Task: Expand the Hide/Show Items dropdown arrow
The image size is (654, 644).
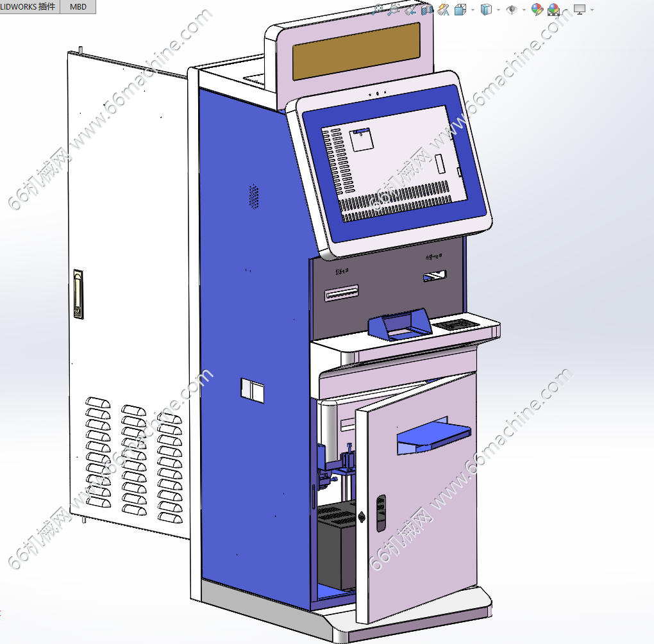Action: click(x=524, y=10)
